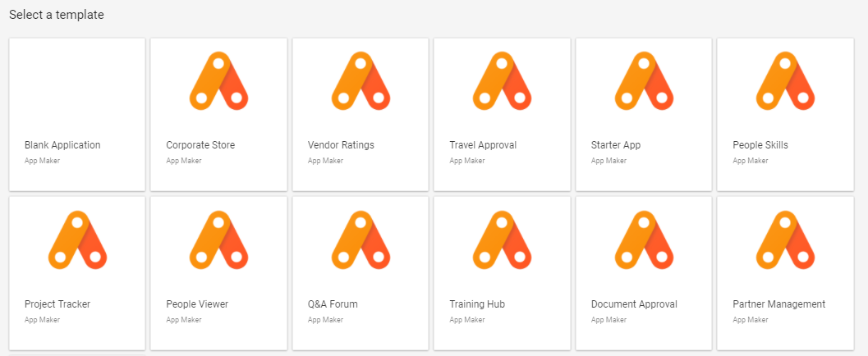Select the Document Approval logo icon
Image resolution: width=868 pixels, height=356 pixels.
pyautogui.click(x=643, y=240)
